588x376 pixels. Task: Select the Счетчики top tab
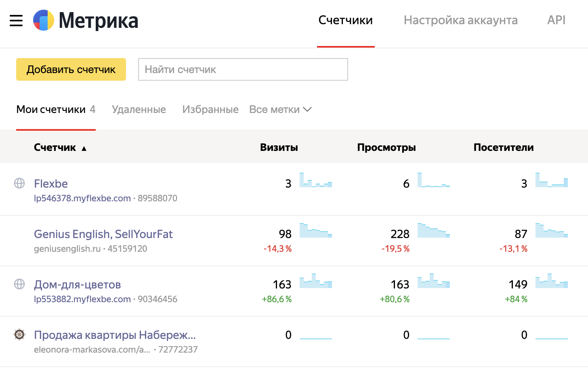tap(345, 20)
